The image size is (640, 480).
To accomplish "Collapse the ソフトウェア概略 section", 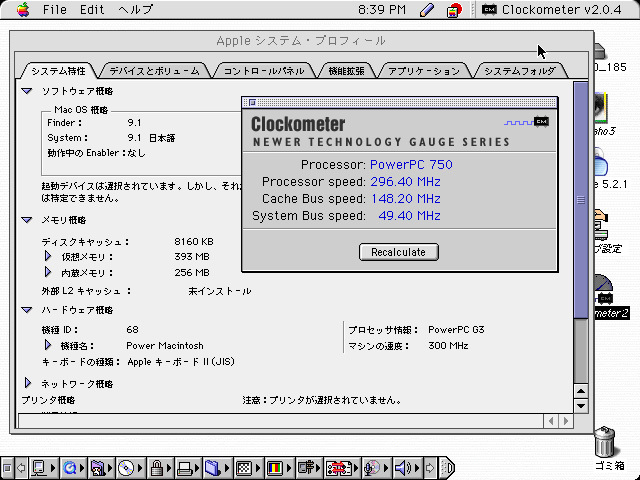I will point(27,91).
